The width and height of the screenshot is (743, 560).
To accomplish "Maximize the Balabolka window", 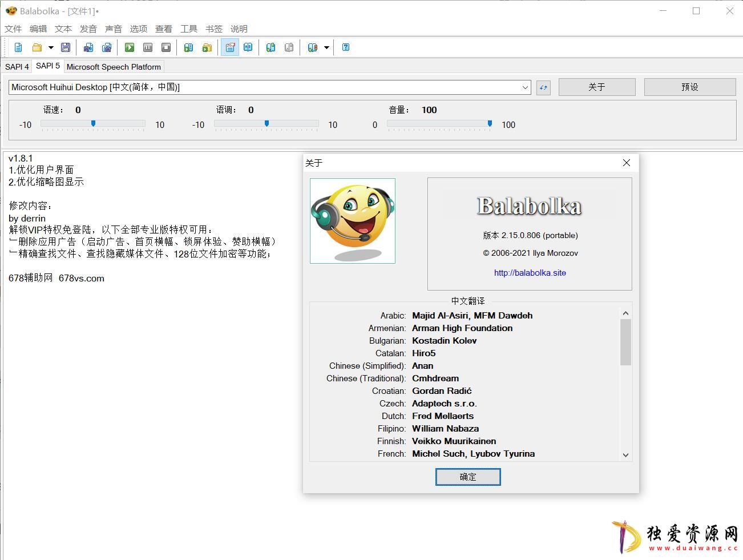I will tap(696, 11).
